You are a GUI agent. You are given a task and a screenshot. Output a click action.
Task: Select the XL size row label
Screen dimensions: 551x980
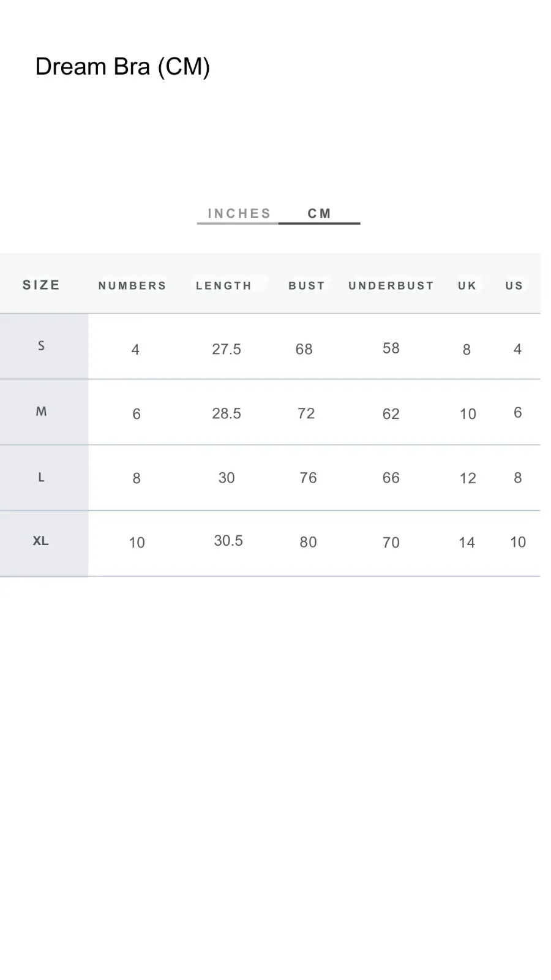click(x=40, y=541)
